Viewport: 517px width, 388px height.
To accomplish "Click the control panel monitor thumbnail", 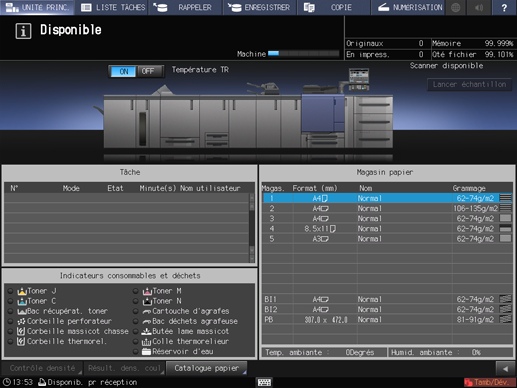I will pyautogui.click(x=359, y=79).
